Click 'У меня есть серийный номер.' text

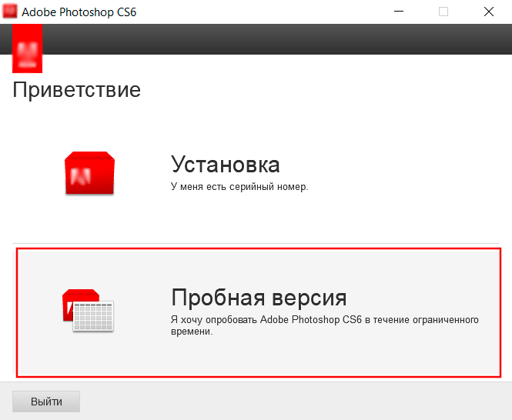[x=239, y=187]
